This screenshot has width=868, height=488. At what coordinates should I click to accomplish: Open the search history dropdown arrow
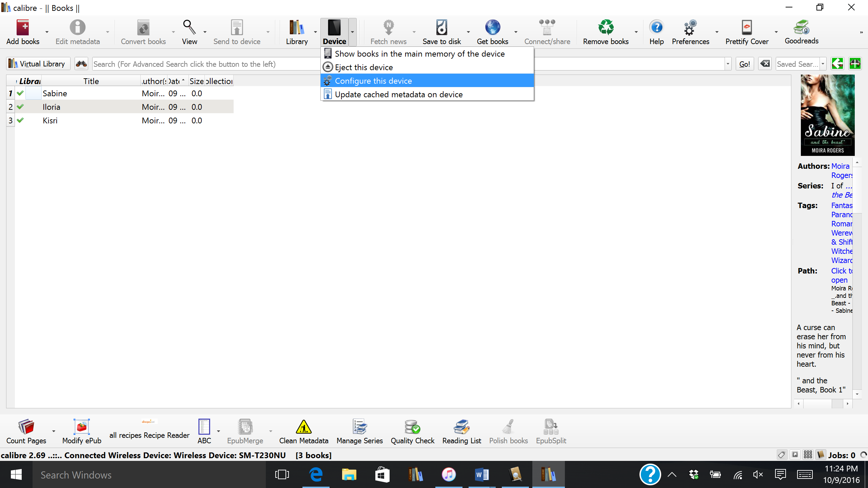(x=728, y=64)
